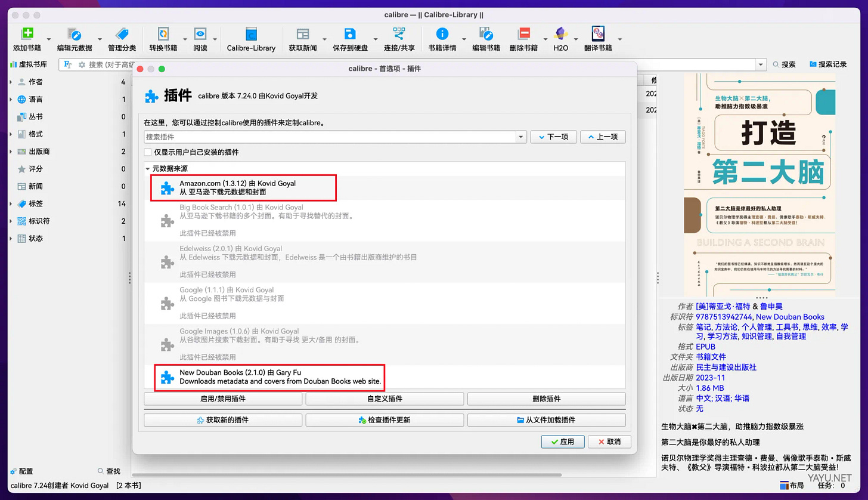Select the Google (1.1.1) plugin entry
Screen dimensions: 868x500
(385, 304)
